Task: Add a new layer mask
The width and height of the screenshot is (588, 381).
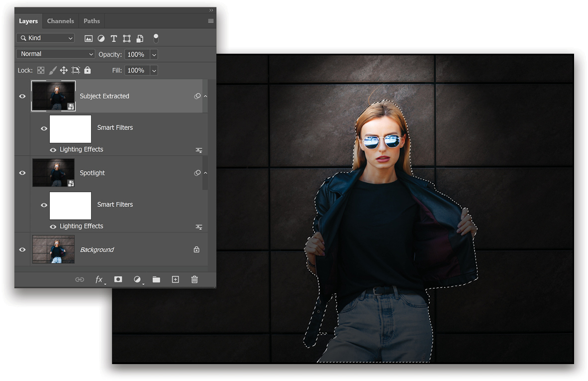Action: click(118, 280)
